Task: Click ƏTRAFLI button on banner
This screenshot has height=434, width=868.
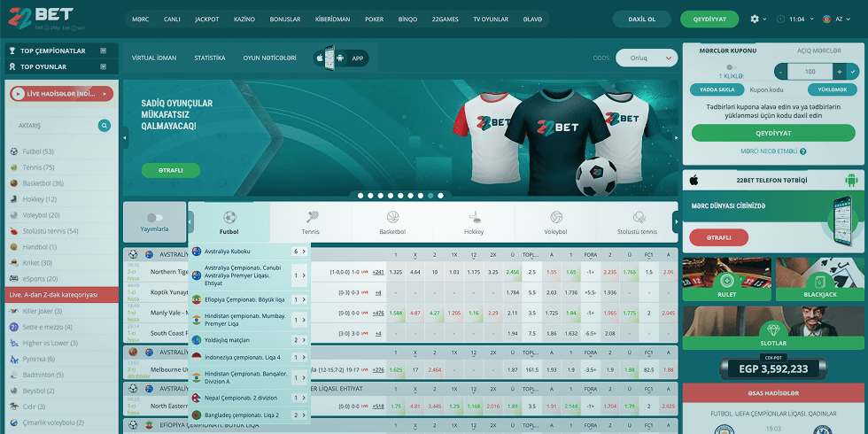Action: 170,170
